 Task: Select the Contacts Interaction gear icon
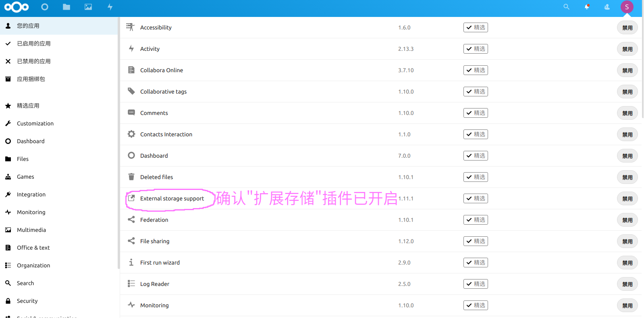click(131, 134)
